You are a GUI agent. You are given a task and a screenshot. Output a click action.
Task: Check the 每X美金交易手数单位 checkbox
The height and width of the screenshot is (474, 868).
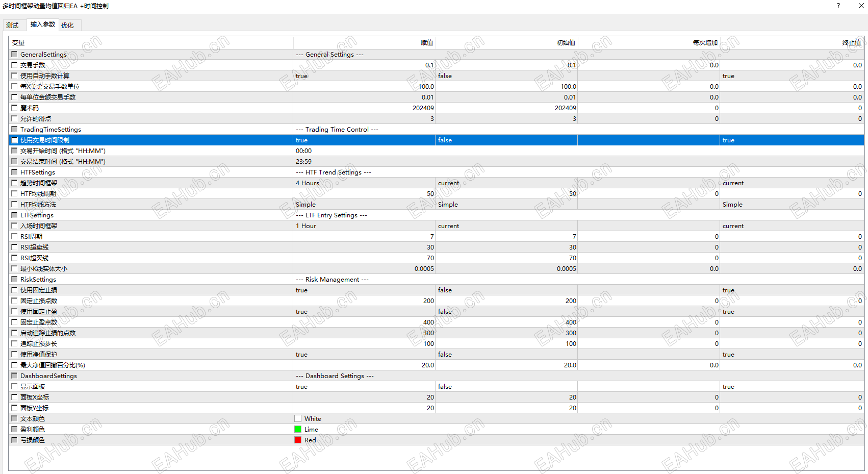(14, 86)
